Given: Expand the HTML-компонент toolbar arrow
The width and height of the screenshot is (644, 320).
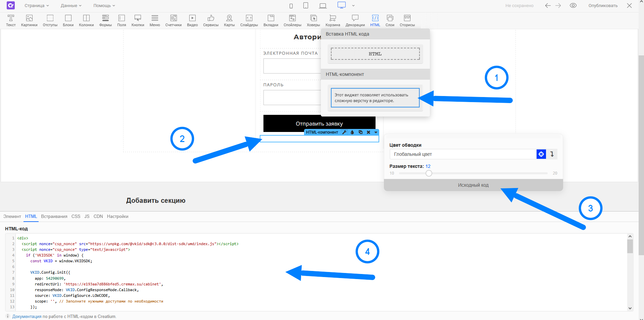Looking at the screenshot, I should point(376,132).
